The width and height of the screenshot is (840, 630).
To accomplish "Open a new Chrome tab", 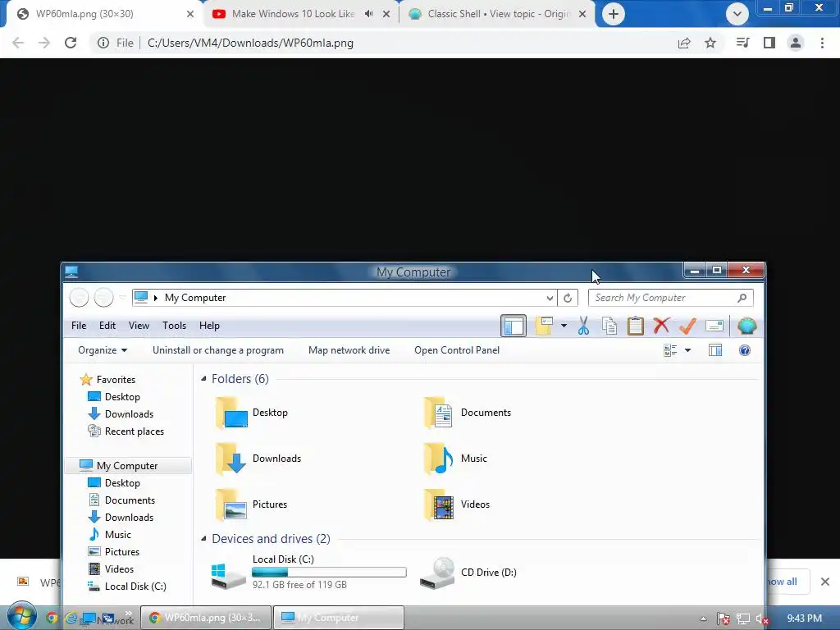I will pyautogui.click(x=614, y=14).
